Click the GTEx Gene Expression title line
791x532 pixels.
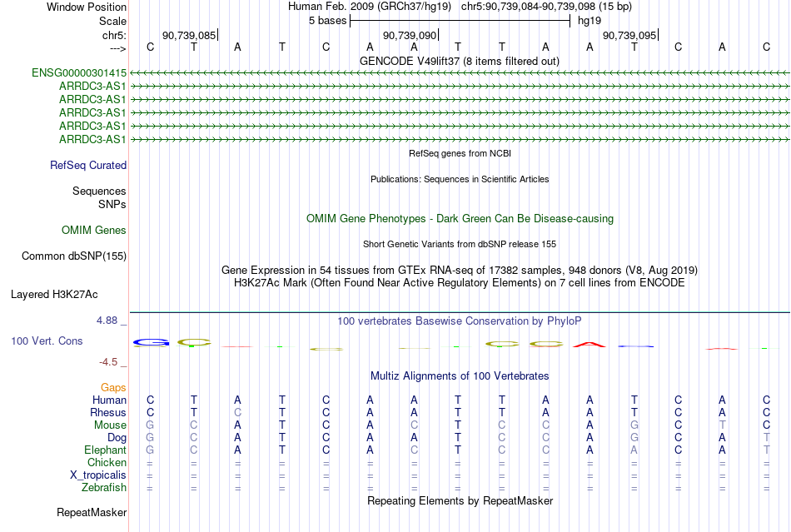(460, 270)
